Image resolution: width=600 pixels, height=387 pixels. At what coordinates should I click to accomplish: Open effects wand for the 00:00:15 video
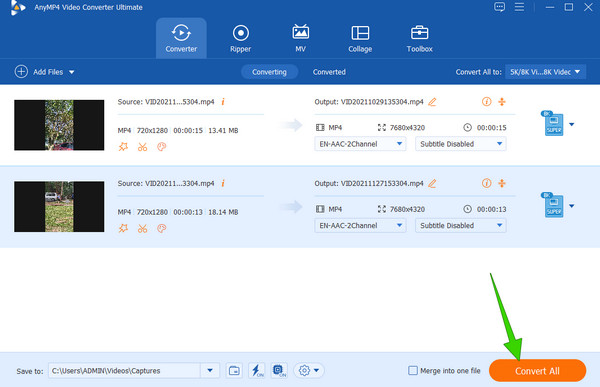pyautogui.click(x=123, y=147)
